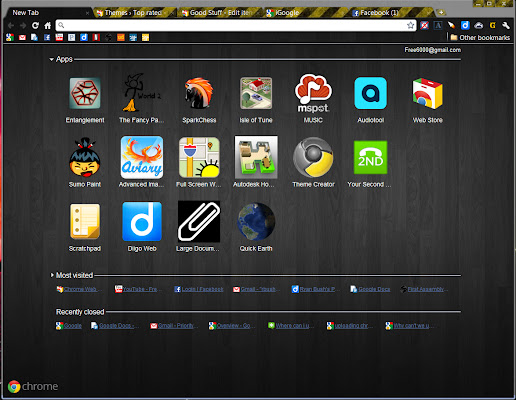Bookmark this page with the star
The image size is (516, 400).
[x=410, y=25]
